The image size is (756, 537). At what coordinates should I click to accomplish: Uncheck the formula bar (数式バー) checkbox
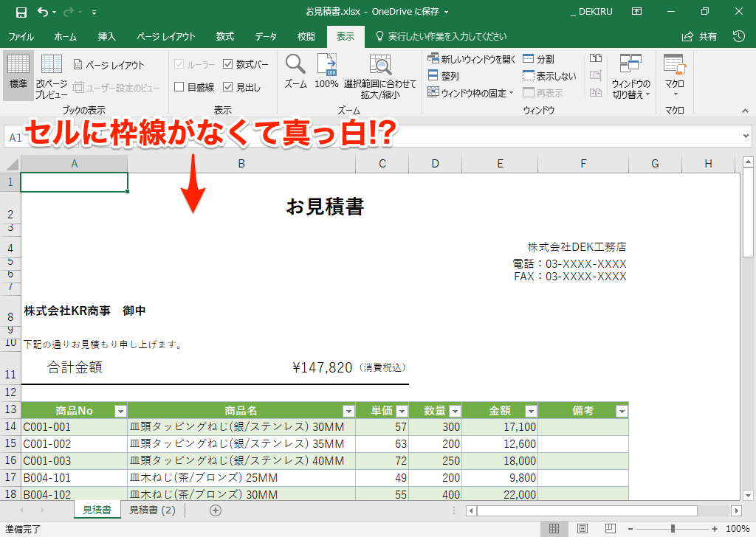click(228, 64)
